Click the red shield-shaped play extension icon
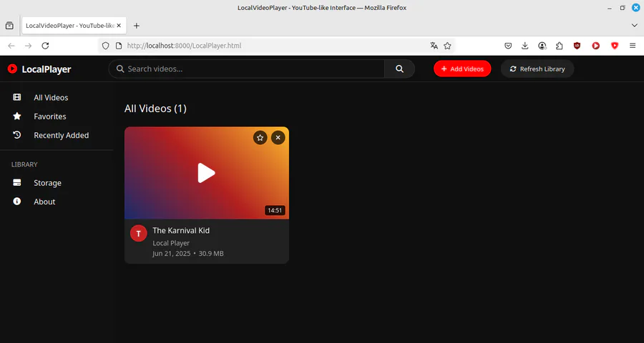Viewport: 644px width, 343px height. pos(615,46)
